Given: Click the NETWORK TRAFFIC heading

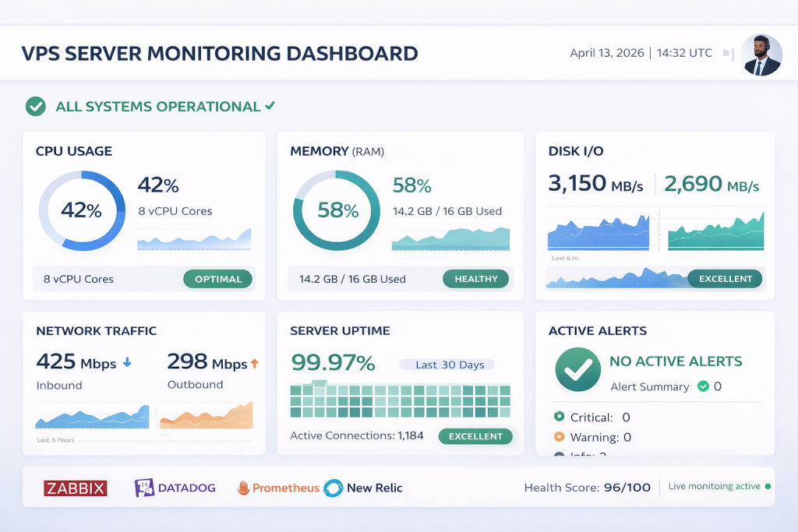Looking at the screenshot, I should [96, 330].
